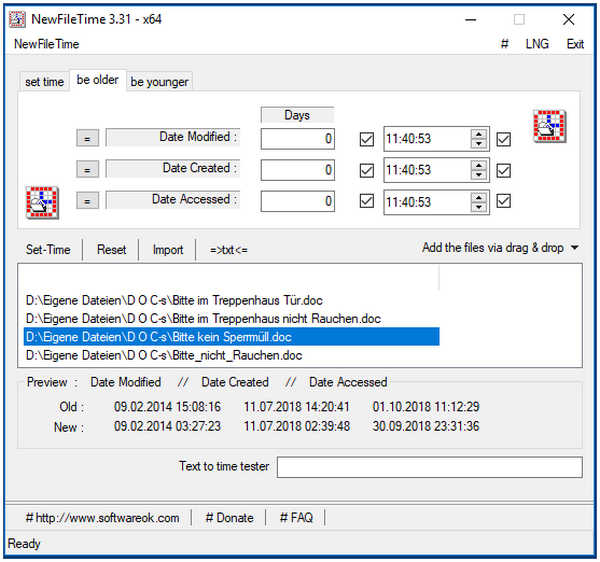Decrease the Date Accessed time with down arrow
Screen dimensions: 600x562
point(479,207)
